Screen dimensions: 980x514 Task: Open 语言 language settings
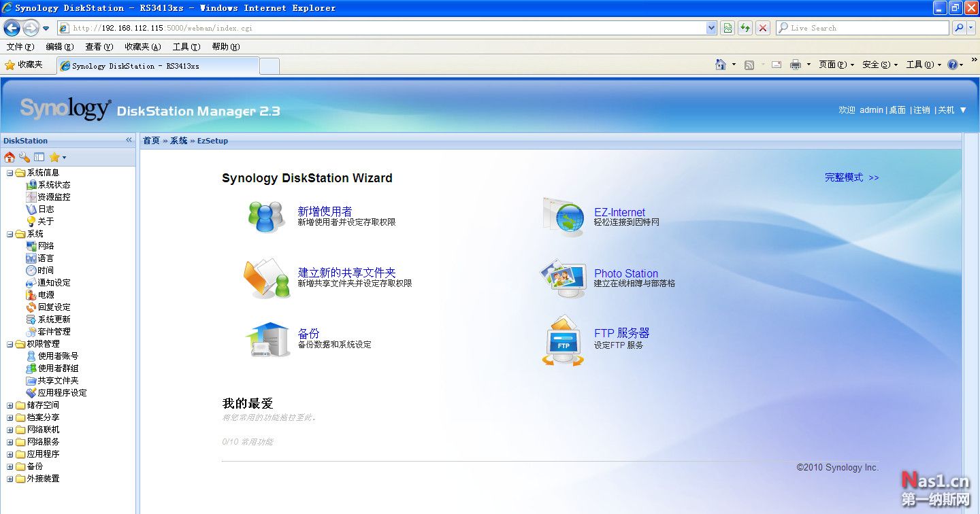46,258
